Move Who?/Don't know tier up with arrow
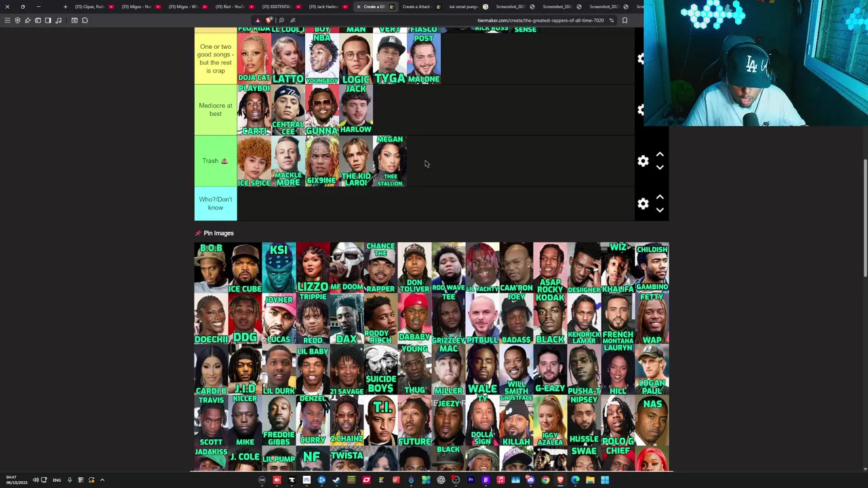This screenshot has width=868, height=488. coord(660,197)
